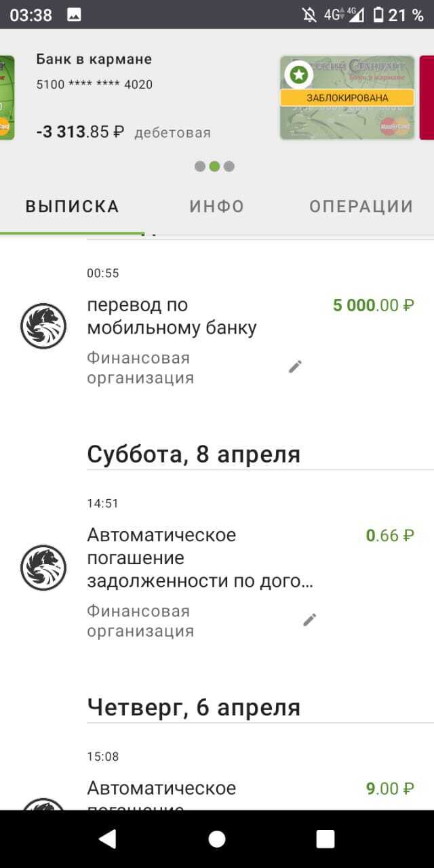Tap the screenshot notification icon in the status bar

tap(75, 15)
